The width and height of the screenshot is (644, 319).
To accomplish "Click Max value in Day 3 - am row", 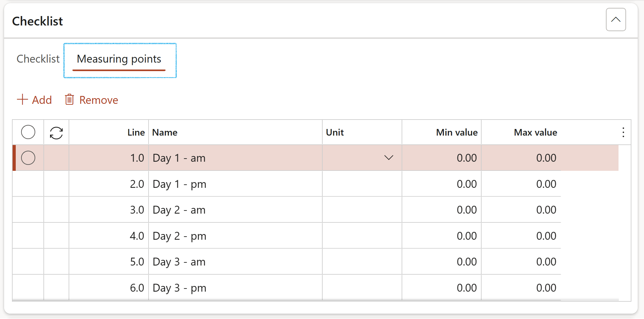I will tap(521, 262).
